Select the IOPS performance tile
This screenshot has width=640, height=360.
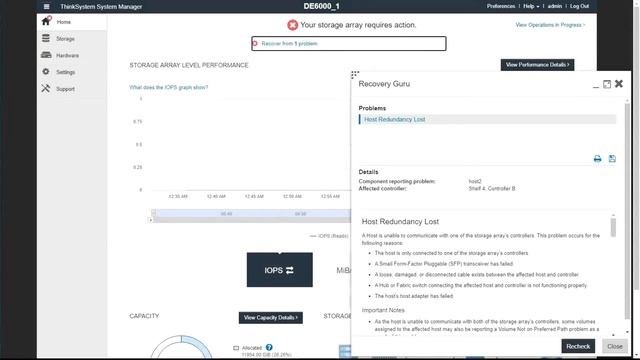coord(280,270)
